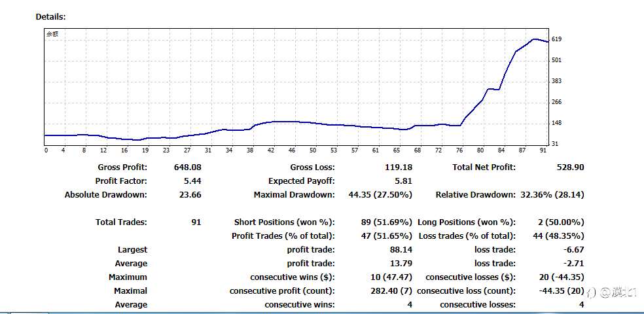Click the 5.44 profit factor value
Screen dimensions: 644x314
point(192,181)
